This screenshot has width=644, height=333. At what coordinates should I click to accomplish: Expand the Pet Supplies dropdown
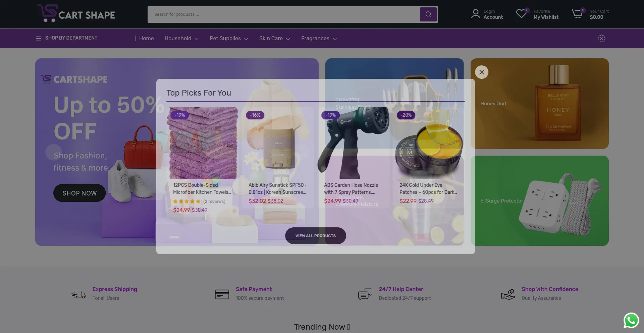click(229, 39)
